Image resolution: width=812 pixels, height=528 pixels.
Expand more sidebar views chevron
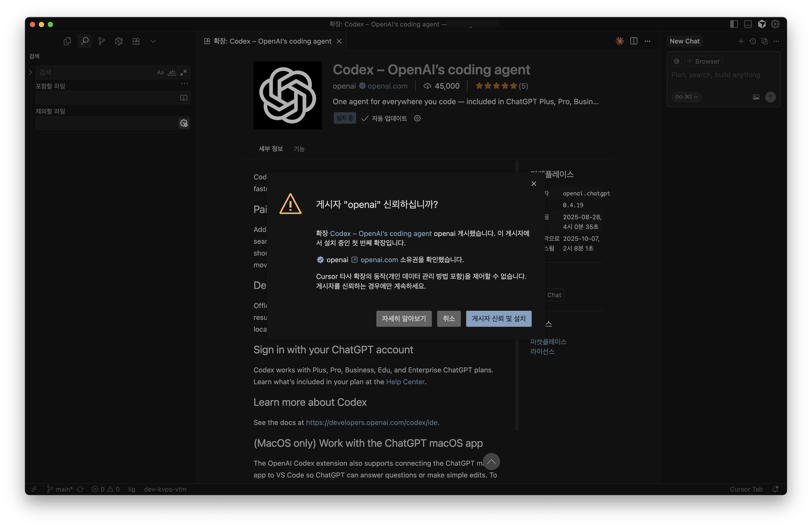(153, 41)
